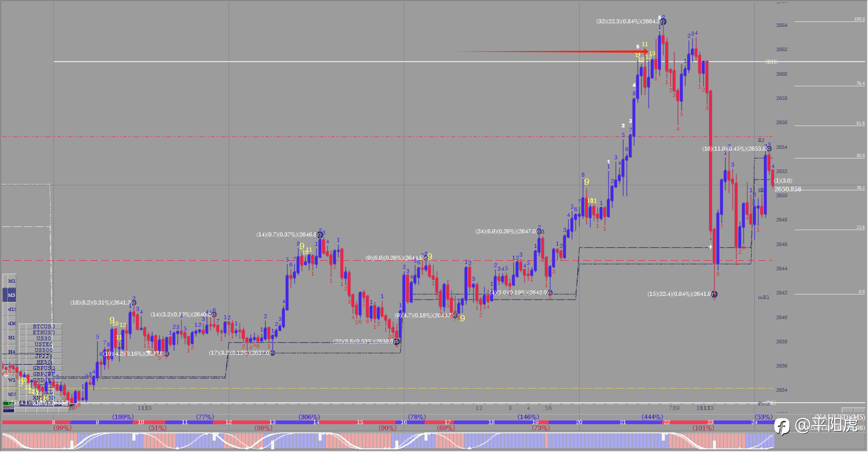Click swing label (22)(8.8)(0.33%)(2638.0)
Screen dimensions: 868x452
364,342
